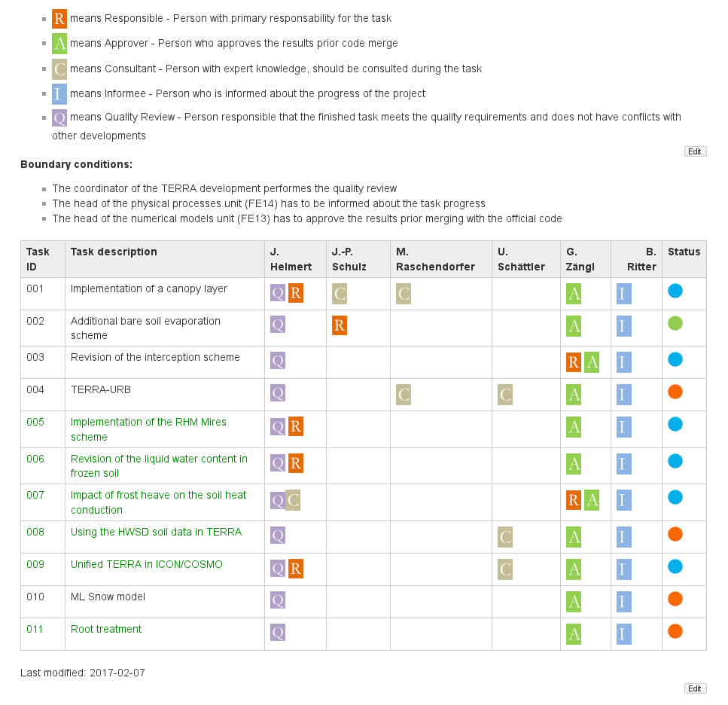
Task: Click the orange R icon in legend
Action: coord(59,19)
